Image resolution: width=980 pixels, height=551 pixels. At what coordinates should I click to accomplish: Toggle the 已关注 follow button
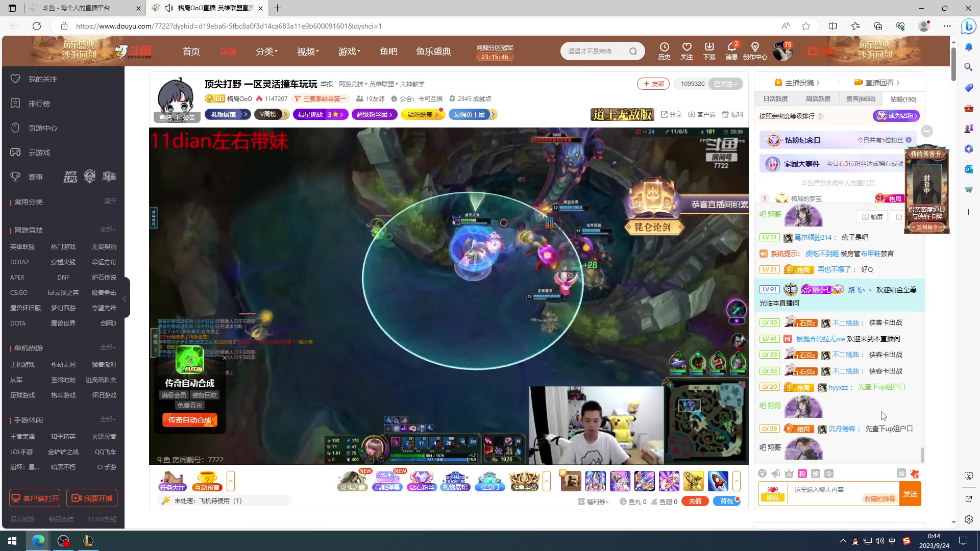pos(725,84)
